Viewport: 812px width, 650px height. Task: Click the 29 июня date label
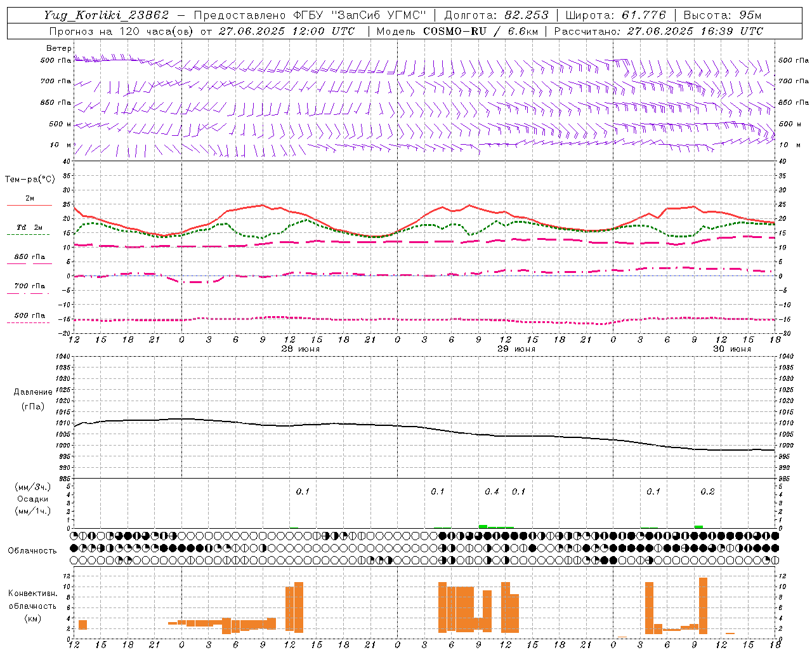pyautogui.click(x=516, y=349)
